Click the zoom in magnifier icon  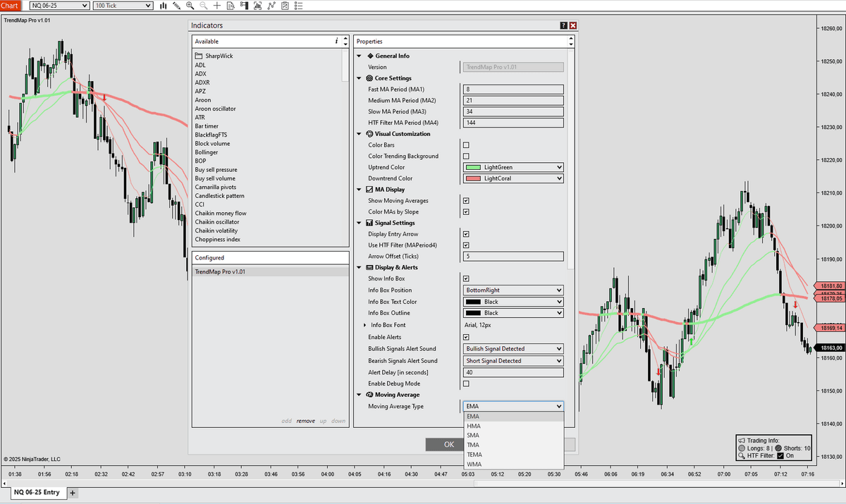pyautogui.click(x=190, y=6)
